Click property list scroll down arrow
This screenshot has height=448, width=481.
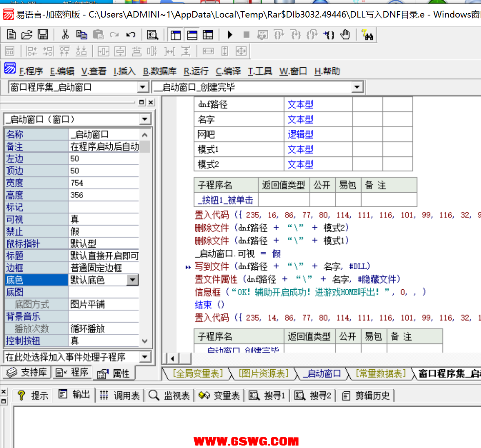145,341
